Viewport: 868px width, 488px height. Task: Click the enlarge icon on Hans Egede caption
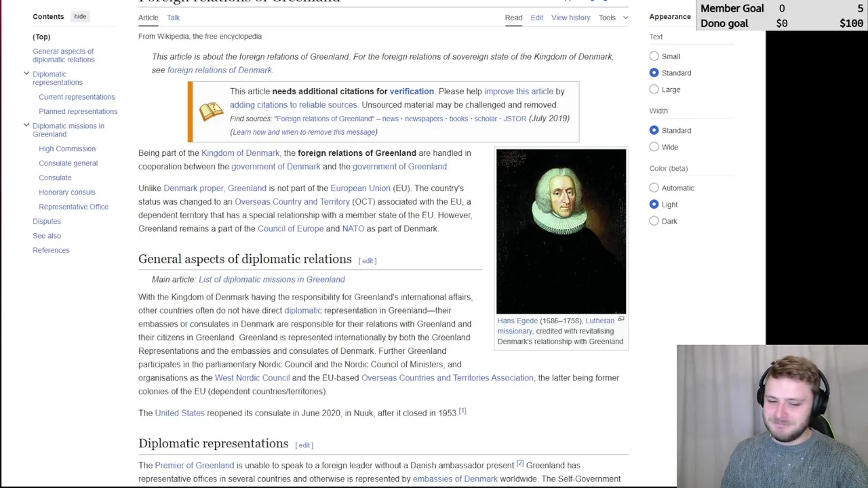coord(620,319)
